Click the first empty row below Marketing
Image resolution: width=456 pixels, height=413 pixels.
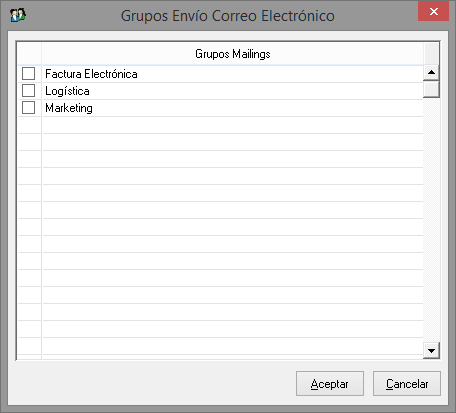pos(233,125)
